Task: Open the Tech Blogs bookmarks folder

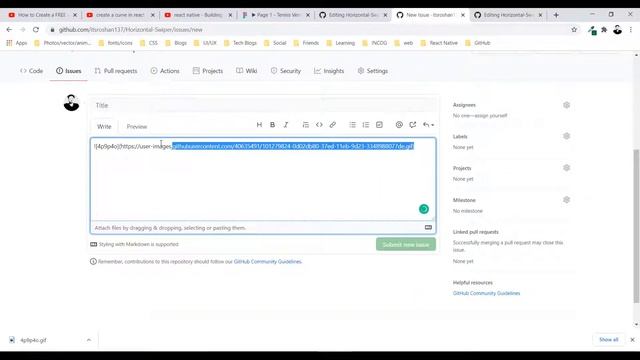Action: 240,43
